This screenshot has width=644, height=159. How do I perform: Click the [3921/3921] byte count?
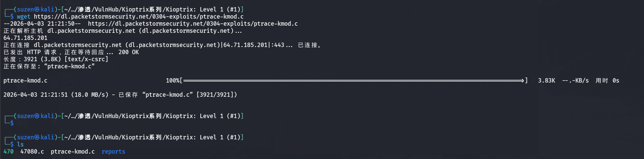click(217, 95)
